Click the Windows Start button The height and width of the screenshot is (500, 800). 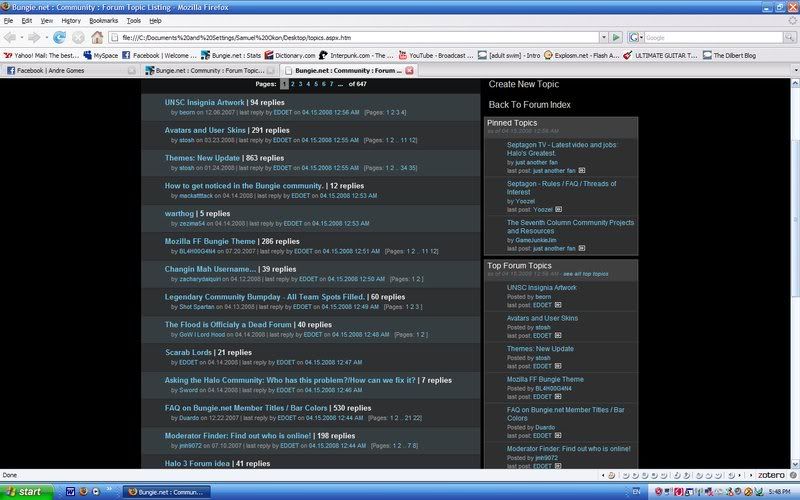[25, 491]
